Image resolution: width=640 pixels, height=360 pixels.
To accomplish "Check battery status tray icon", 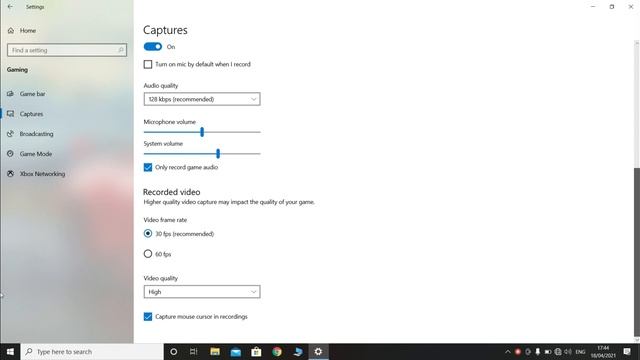I will (548, 352).
